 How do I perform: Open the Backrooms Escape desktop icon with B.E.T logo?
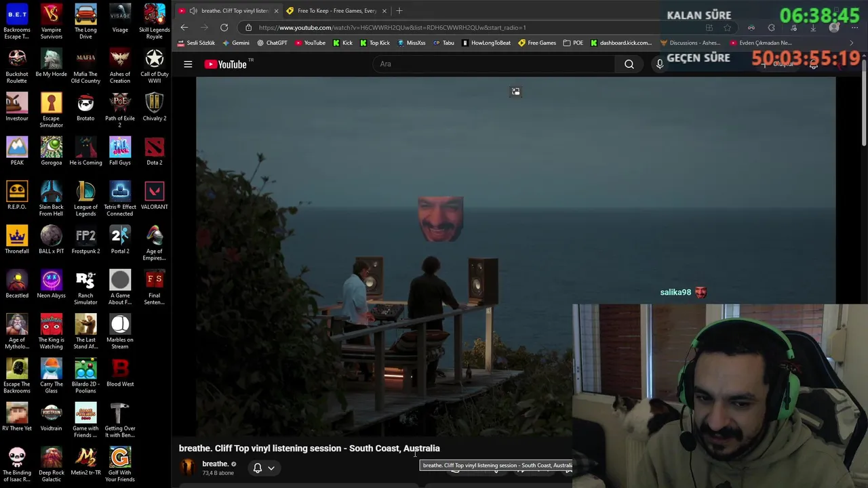pos(17,21)
